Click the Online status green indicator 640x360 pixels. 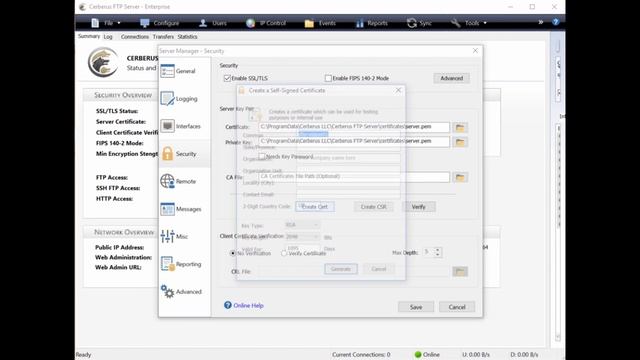click(x=418, y=355)
